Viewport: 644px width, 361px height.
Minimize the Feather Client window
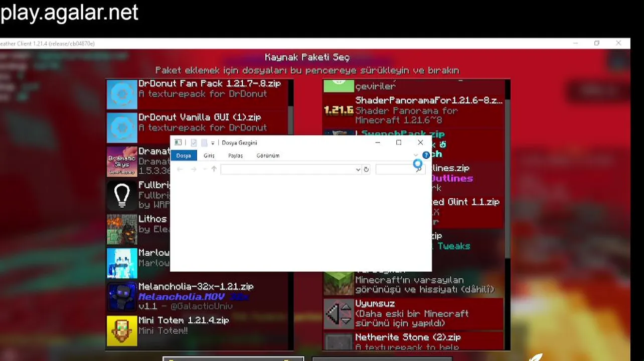click(x=575, y=44)
